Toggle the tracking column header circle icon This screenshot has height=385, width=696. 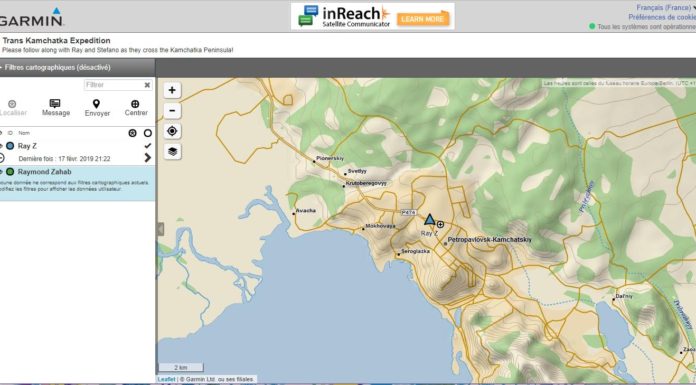pyautogui.click(x=132, y=133)
